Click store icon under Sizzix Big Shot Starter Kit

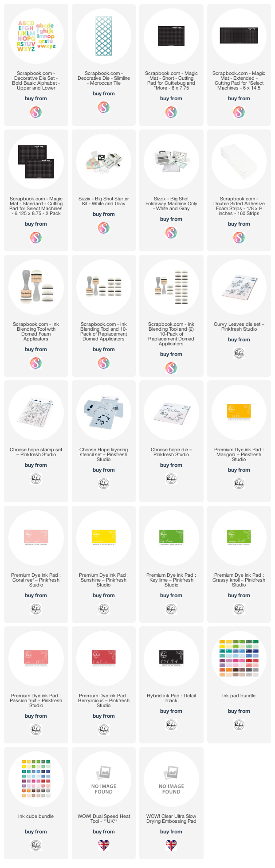pos(104,227)
